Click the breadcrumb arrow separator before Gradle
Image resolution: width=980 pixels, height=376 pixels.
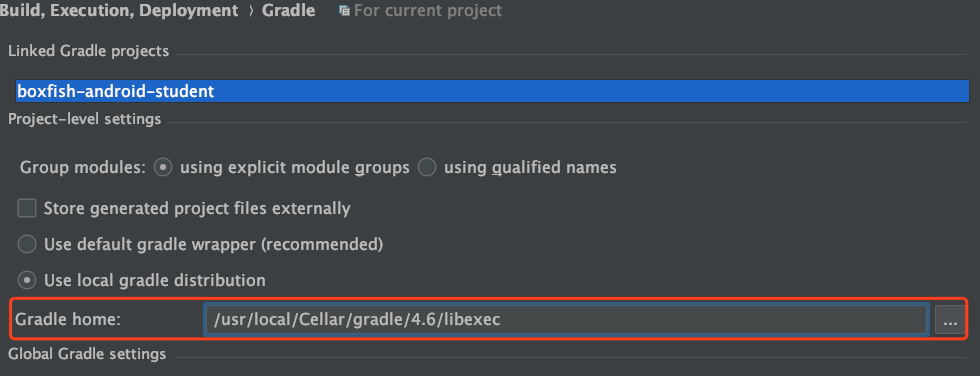tap(251, 11)
